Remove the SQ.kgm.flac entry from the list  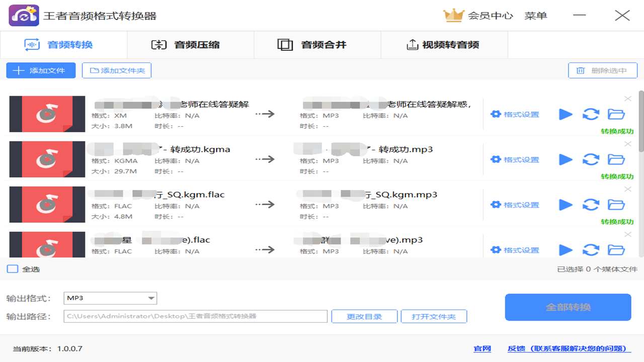click(x=627, y=189)
